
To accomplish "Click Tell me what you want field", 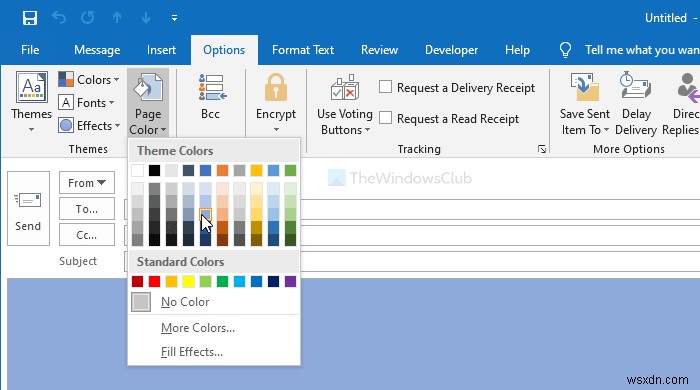I will [642, 50].
